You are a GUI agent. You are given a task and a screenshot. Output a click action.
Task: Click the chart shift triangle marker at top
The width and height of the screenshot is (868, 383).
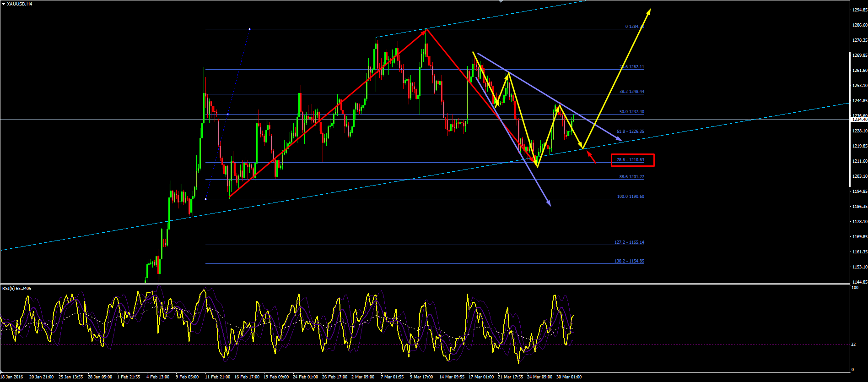501,1
